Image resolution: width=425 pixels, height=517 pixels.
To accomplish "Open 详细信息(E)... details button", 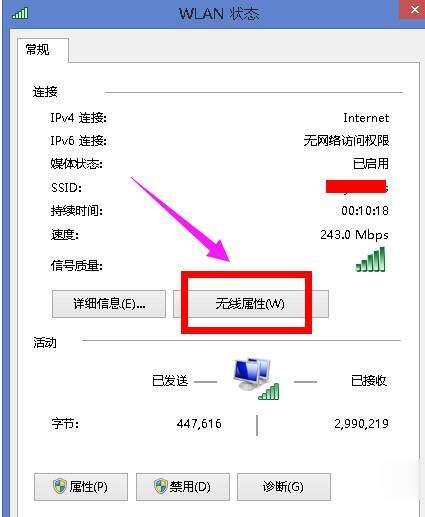I will point(109,304).
